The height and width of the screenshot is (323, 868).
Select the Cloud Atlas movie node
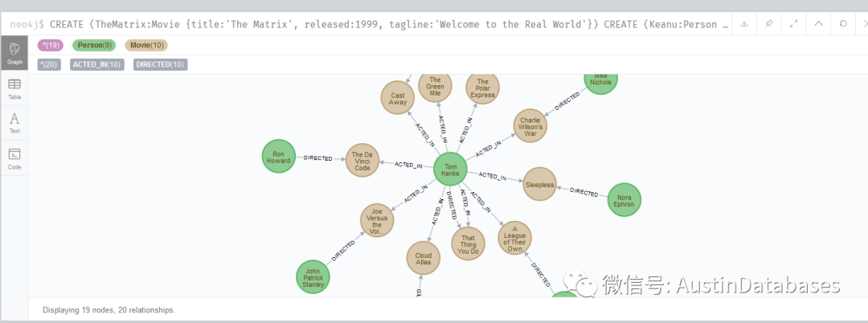click(x=423, y=258)
